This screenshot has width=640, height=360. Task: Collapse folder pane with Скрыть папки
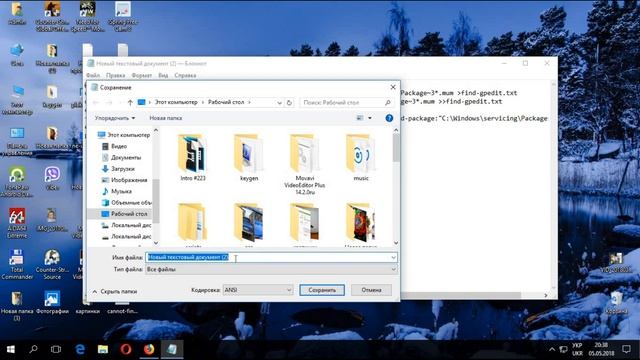click(x=115, y=291)
